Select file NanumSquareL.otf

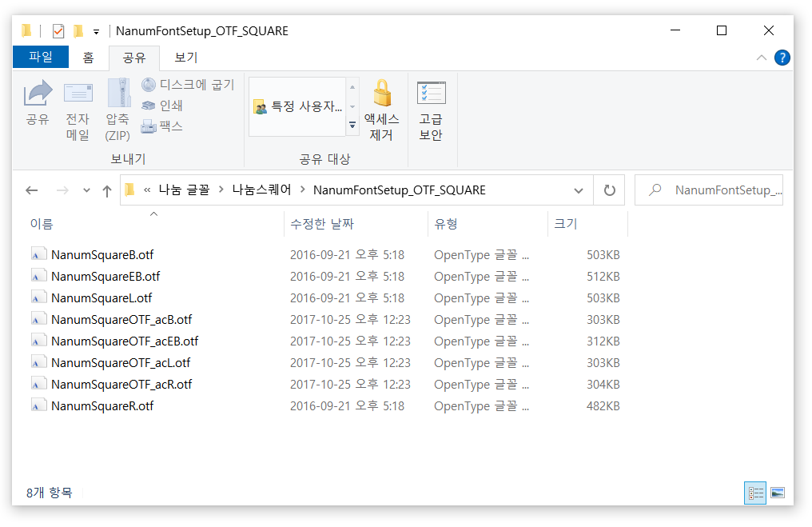pyautogui.click(x=101, y=298)
